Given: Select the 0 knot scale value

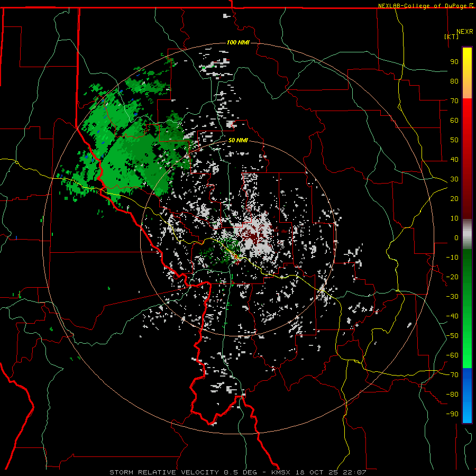Looking at the screenshot, I should pyautogui.click(x=456, y=237).
